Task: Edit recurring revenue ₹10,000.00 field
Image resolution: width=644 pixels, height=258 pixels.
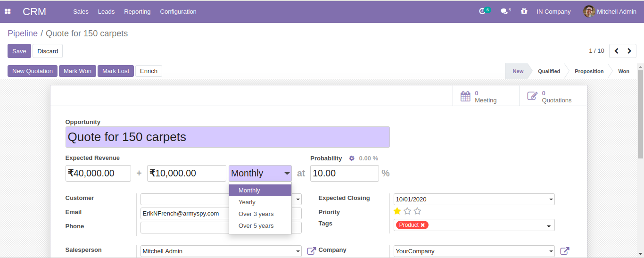Action: (x=187, y=173)
